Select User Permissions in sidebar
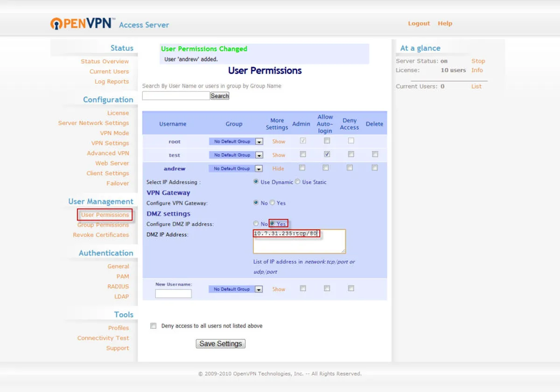This screenshot has width=560, height=392. [105, 215]
